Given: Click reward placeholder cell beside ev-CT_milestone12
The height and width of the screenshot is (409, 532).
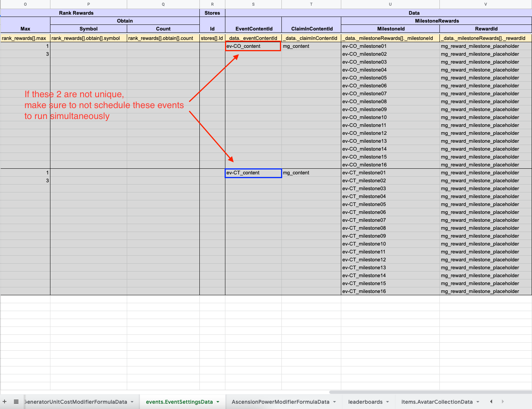Looking at the screenshot, I should pos(485,259).
